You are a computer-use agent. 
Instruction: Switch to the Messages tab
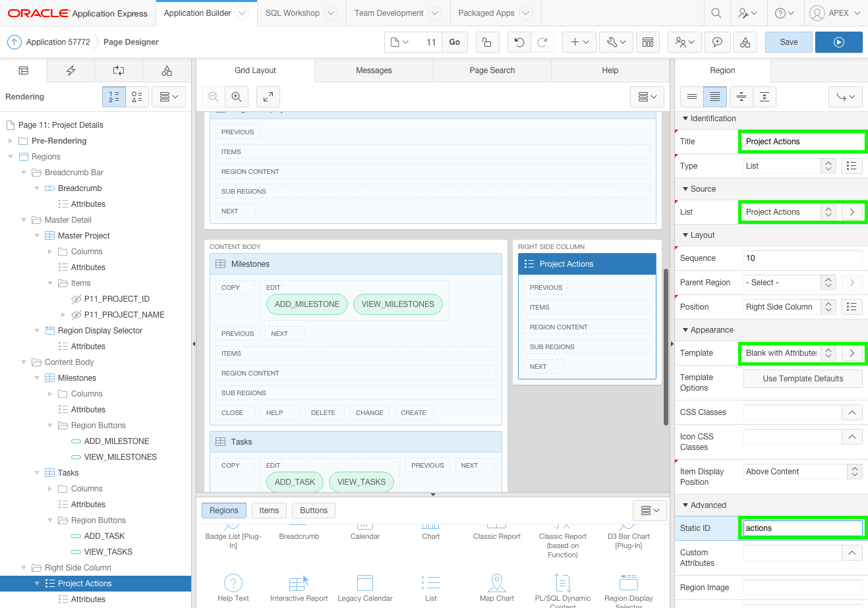pyautogui.click(x=374, y=70)
